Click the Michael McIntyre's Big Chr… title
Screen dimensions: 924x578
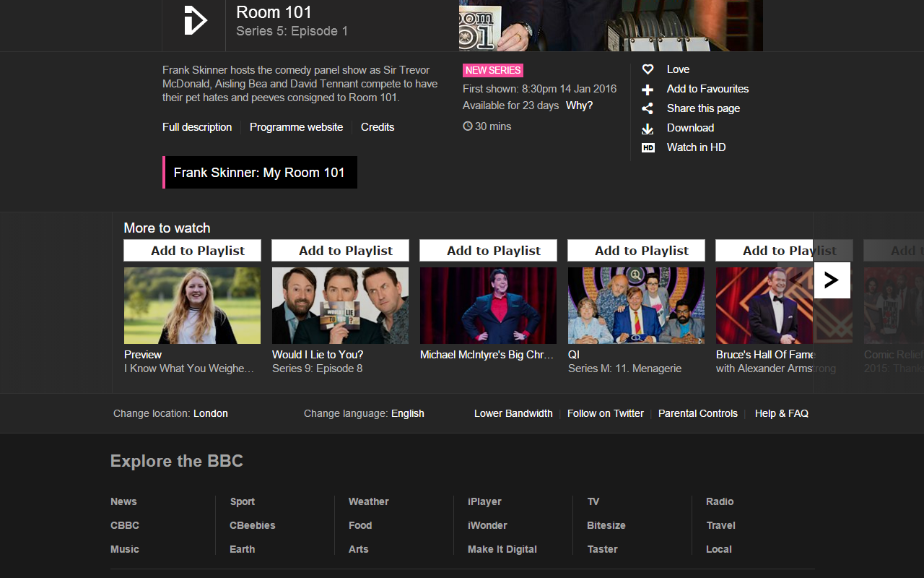(x=487, y=355)
